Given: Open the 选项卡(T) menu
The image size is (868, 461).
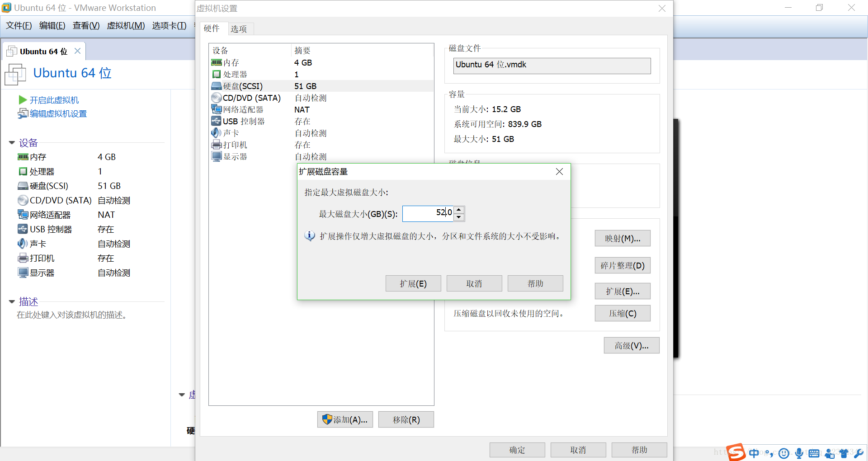Looking at the screenshot, I should 169,26.
